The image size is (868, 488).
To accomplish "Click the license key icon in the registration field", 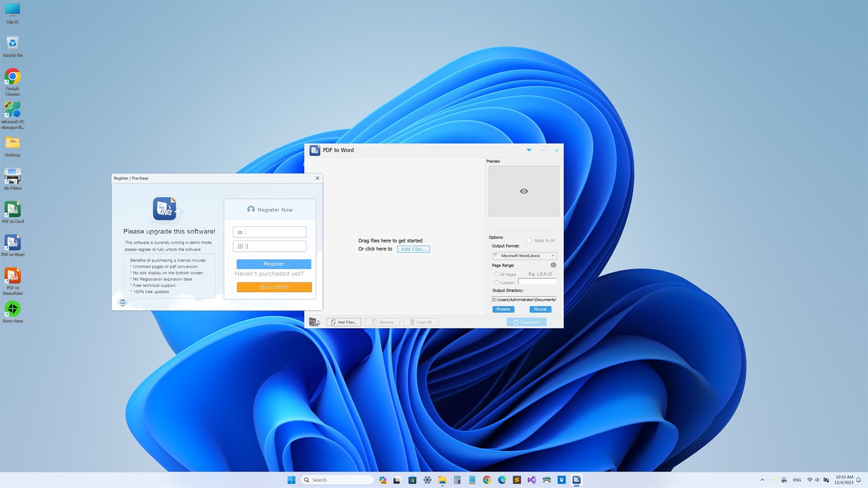I will (x=239, y=245).
